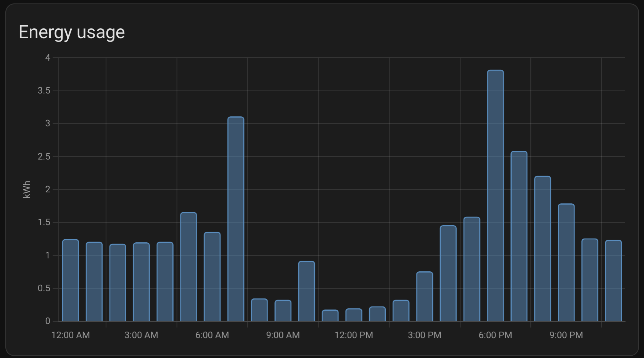Click the 12:00 AM axis label

pyautogui.click(x=71, y=335)
